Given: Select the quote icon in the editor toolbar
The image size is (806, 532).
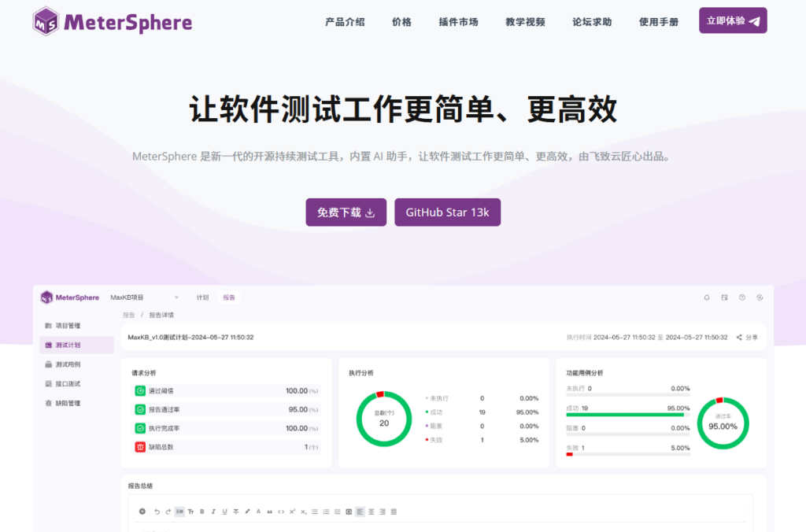Looking at the screenshot, I should tap(270, 512).
